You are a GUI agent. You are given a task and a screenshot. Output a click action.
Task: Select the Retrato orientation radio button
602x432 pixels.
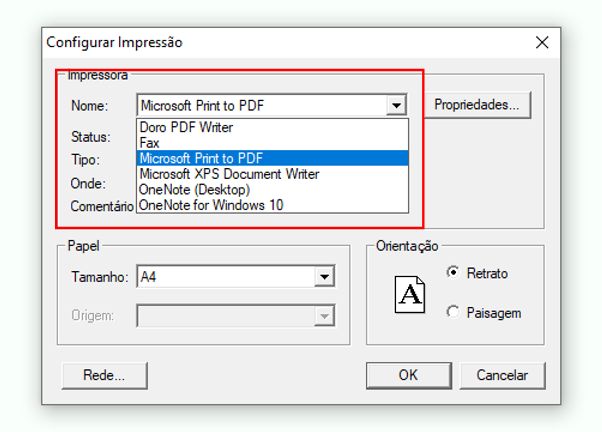point(453,272)
